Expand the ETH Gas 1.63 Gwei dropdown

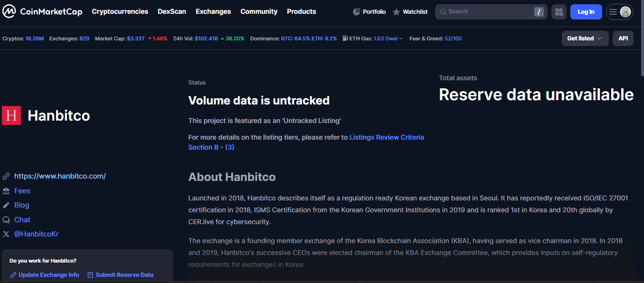388,38
